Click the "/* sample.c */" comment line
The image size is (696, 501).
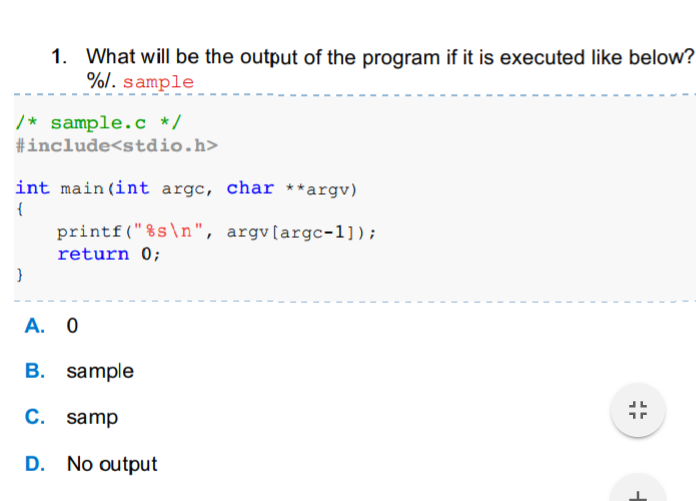(96, 123)
